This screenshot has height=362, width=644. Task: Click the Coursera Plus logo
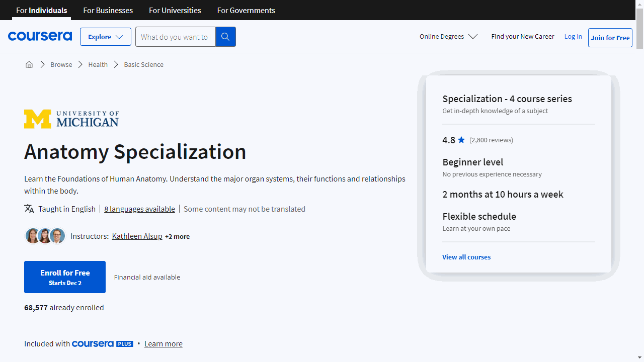click(x=103, y=344)
